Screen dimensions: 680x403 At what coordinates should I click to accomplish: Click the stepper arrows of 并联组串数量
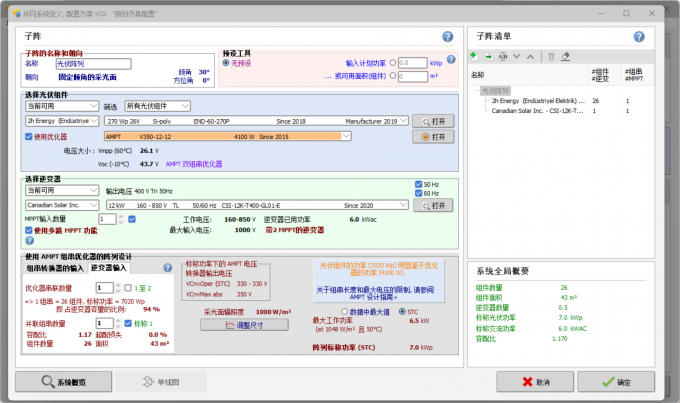(118, 323)
